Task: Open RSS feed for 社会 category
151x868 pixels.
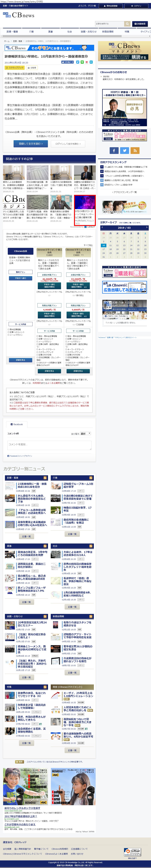Action: (91, 546)
